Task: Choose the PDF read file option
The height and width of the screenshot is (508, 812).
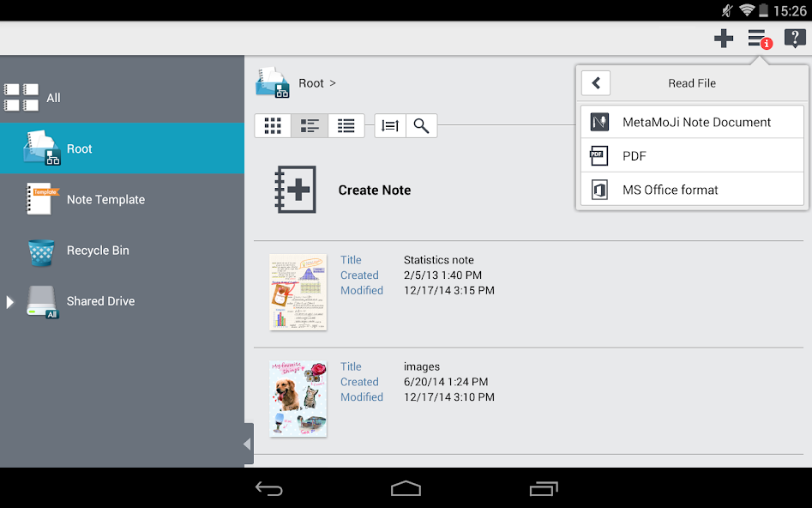Action: [692, 156]
